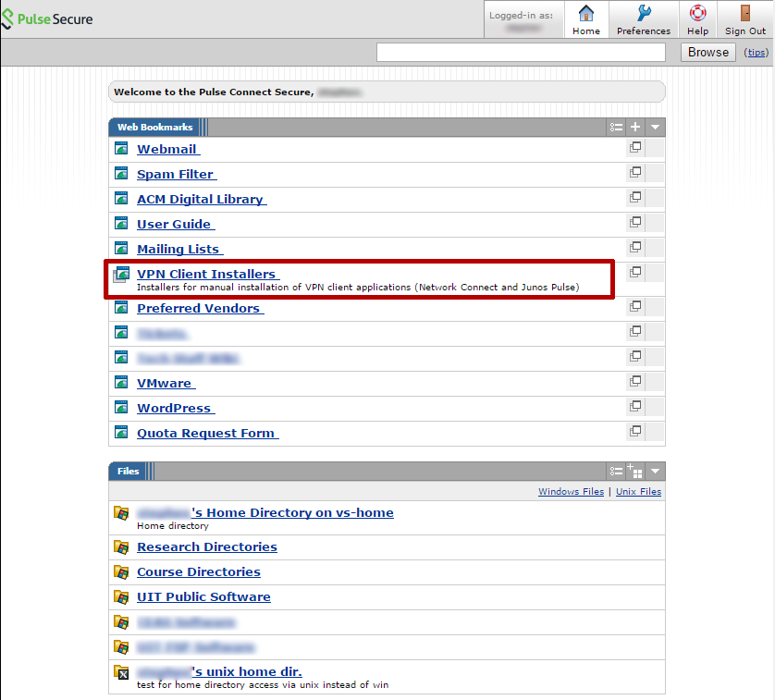775x700 pixels.
Task: Collapse the Files panel arrow
Action: [655, 471]
